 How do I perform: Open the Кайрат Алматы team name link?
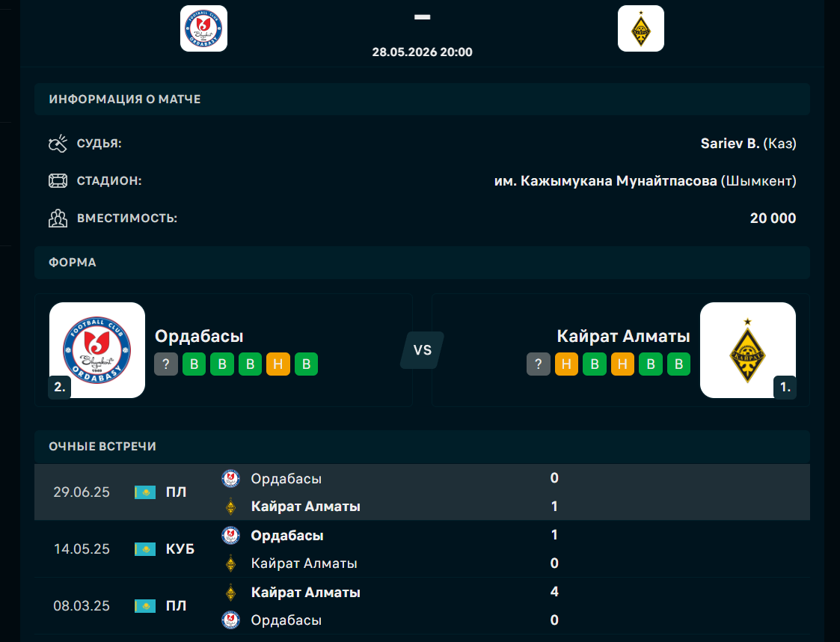pyautogui.click(x=624, y=336)
